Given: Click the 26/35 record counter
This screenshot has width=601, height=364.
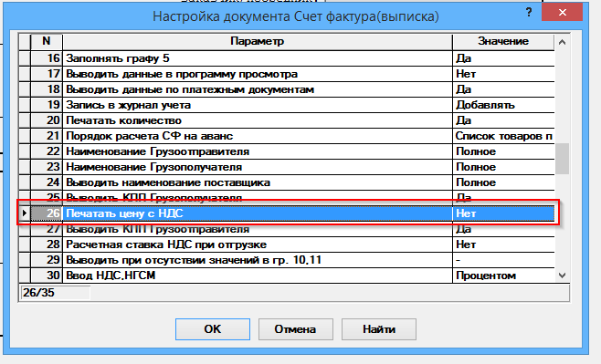Looking at the screenshot, I should (55, 293).
